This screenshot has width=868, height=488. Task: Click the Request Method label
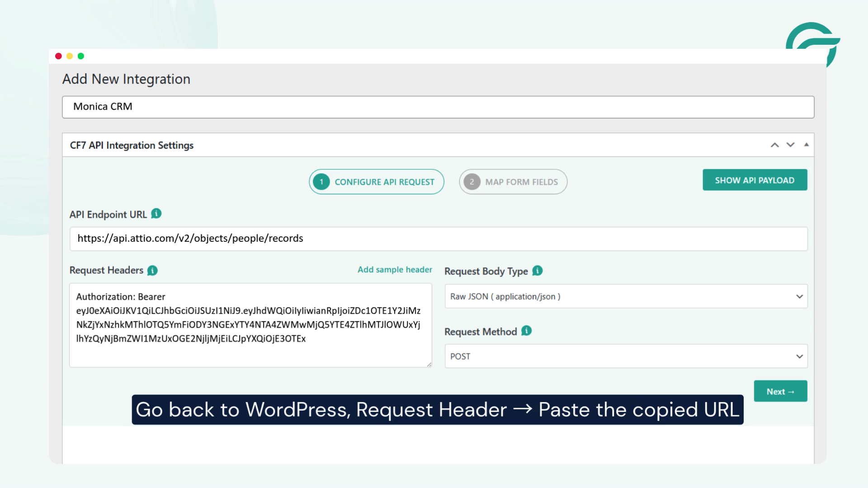481,332
